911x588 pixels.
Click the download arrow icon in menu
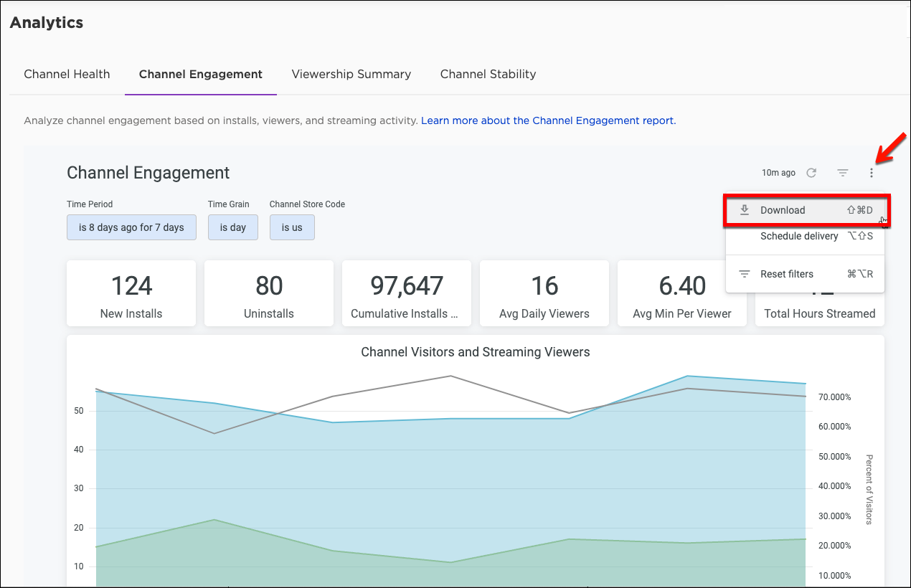tap(745, 210)
